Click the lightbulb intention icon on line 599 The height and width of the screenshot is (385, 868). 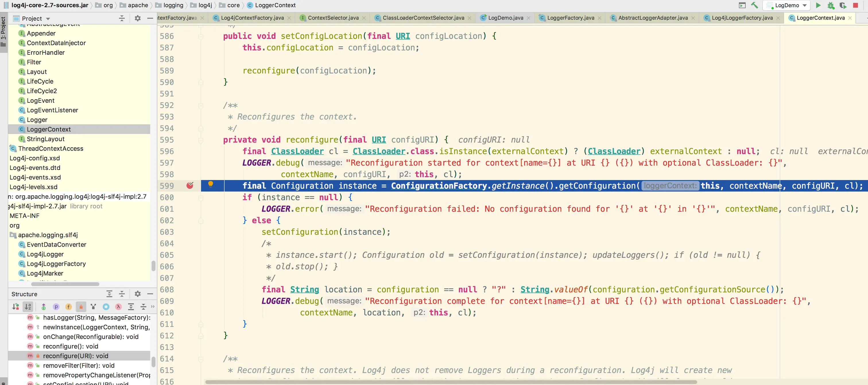(x=211, y=184)
